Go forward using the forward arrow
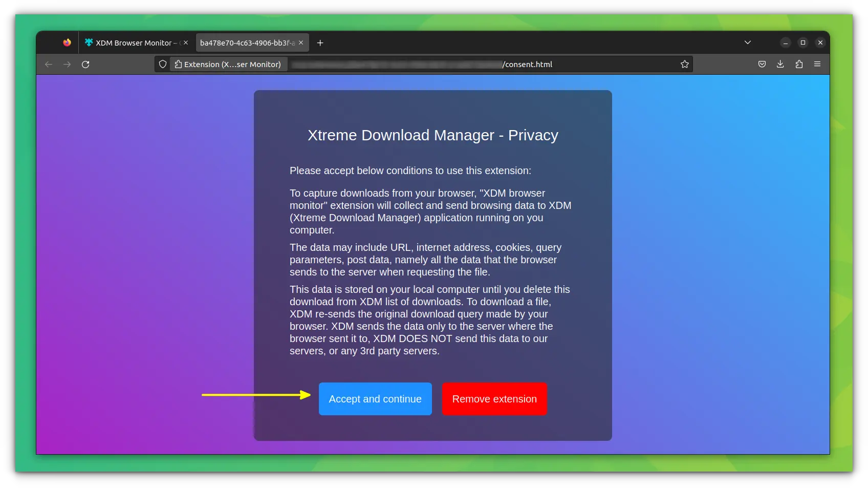Image resolution: width=868 pixels, height=488 pixels. tap(67, 65)
